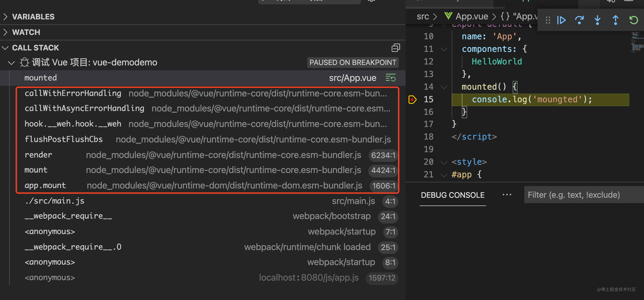Click the debug console filter field

coord(582,195)
